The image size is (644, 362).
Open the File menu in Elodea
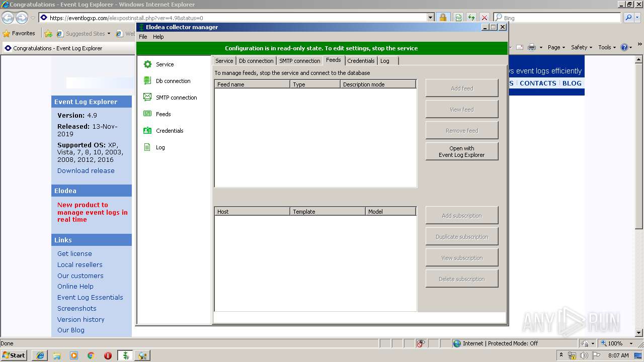143,37
